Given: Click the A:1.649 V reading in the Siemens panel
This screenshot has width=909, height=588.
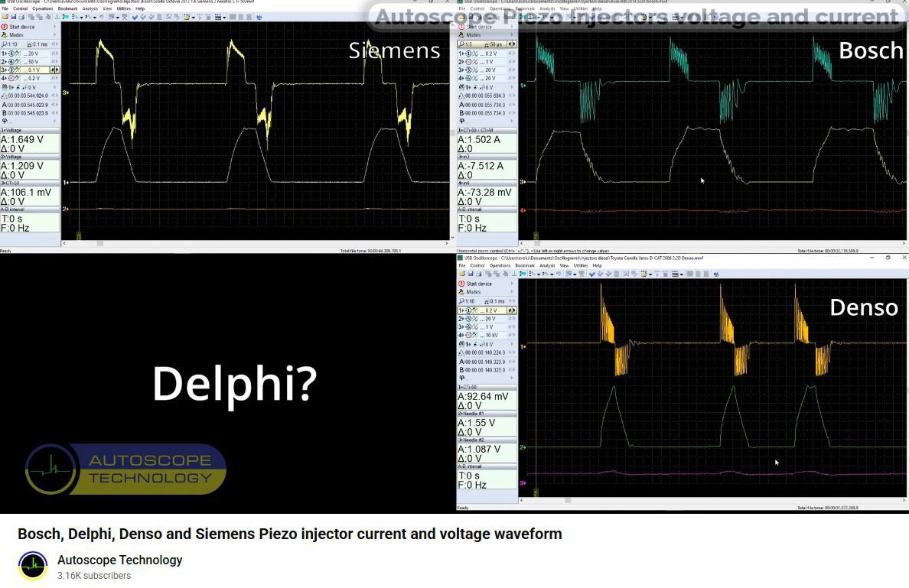Looking at the screenshot, I should pos(22,140).
